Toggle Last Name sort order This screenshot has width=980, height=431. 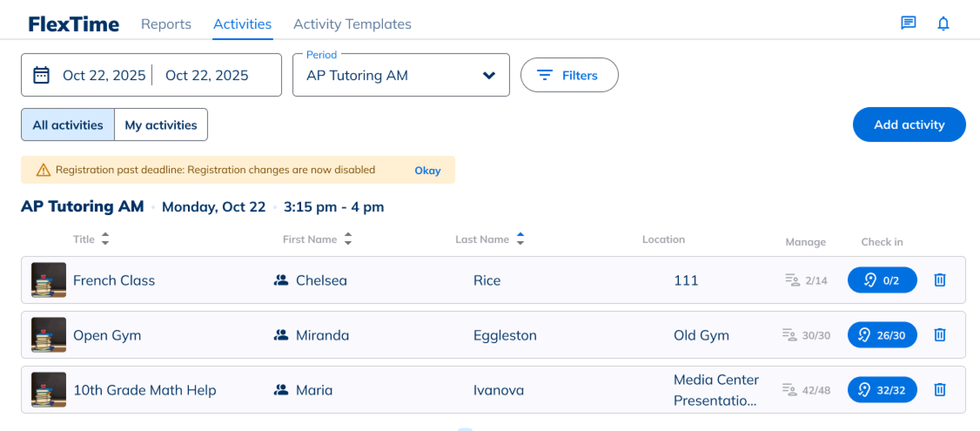point(520,239)
